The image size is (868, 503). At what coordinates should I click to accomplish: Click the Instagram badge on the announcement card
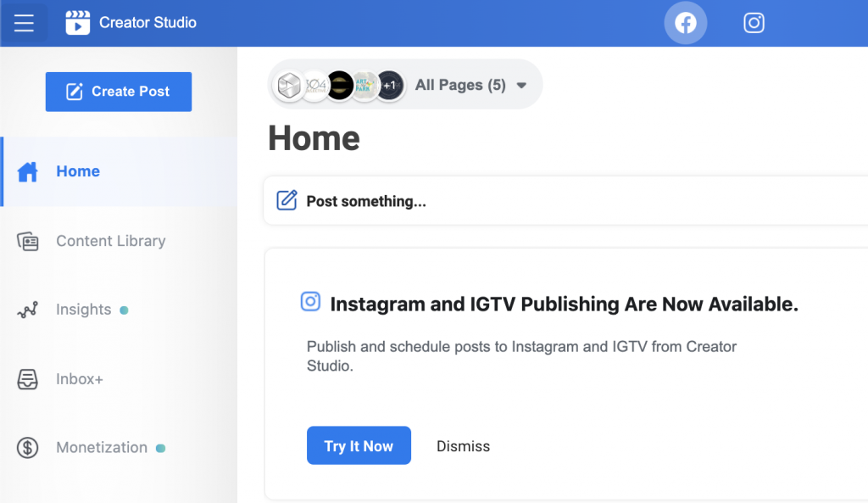[x=310, y=301]
